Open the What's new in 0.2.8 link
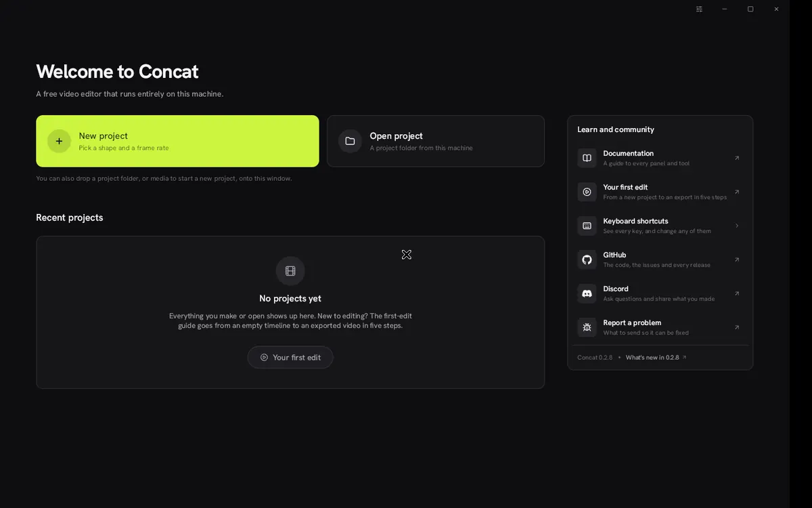This screenshot has width=812, height=508. tap(656, 358)
